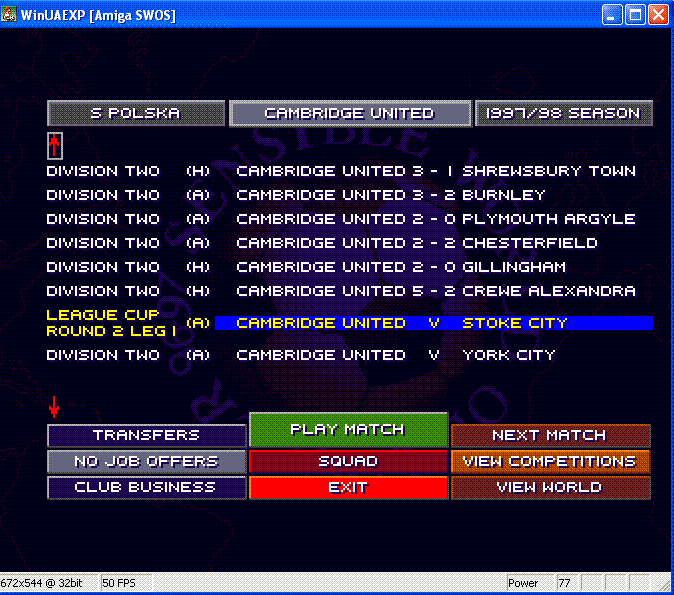
Task: Click the Crewe Alexandra 5-2 result
Action: 435,291
